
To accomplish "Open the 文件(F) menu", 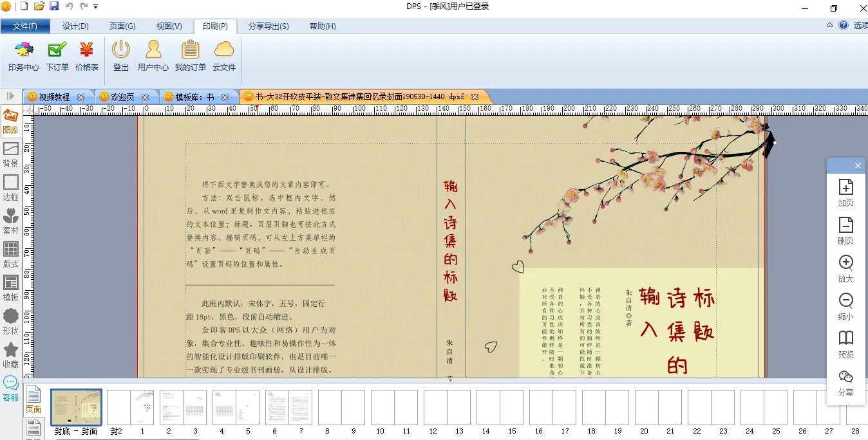I will pyautogui.click(x=25, y=26).
